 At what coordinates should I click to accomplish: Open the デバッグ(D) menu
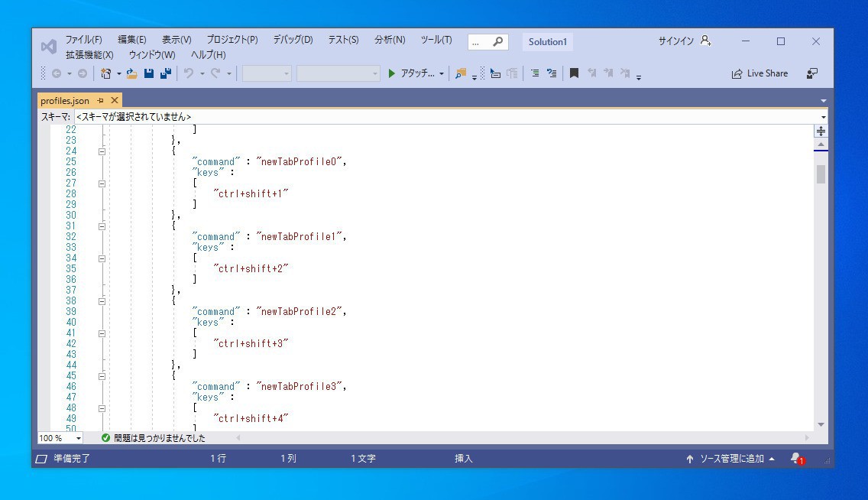[293, 40]
